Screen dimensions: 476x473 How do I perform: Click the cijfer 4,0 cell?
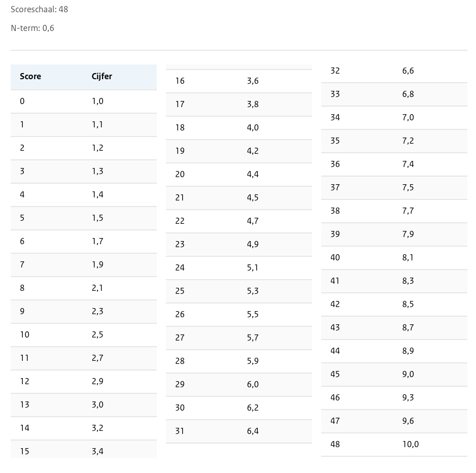[253, 127]
